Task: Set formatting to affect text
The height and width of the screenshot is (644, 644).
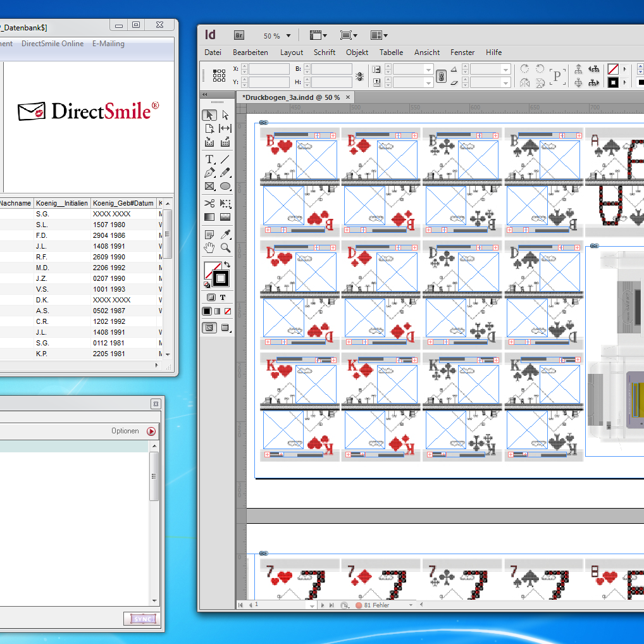Action: pos(223,297)
